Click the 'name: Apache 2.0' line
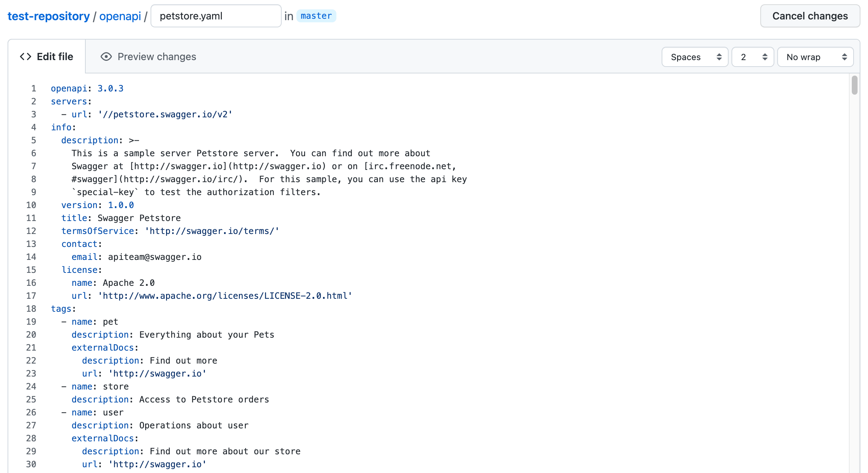868x473 pixels. (x=113, y=283)
